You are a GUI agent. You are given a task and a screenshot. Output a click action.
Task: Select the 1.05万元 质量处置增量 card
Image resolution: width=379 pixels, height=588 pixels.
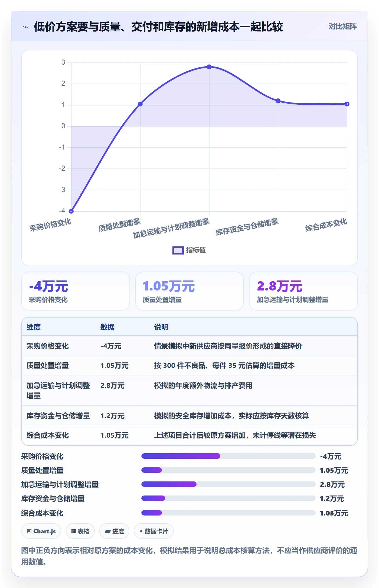tap(190, 291)
